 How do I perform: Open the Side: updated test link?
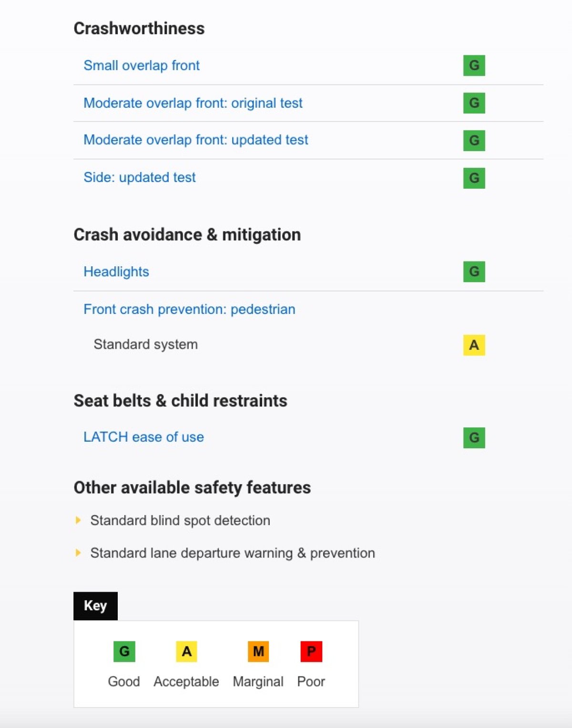coord(140,177)
